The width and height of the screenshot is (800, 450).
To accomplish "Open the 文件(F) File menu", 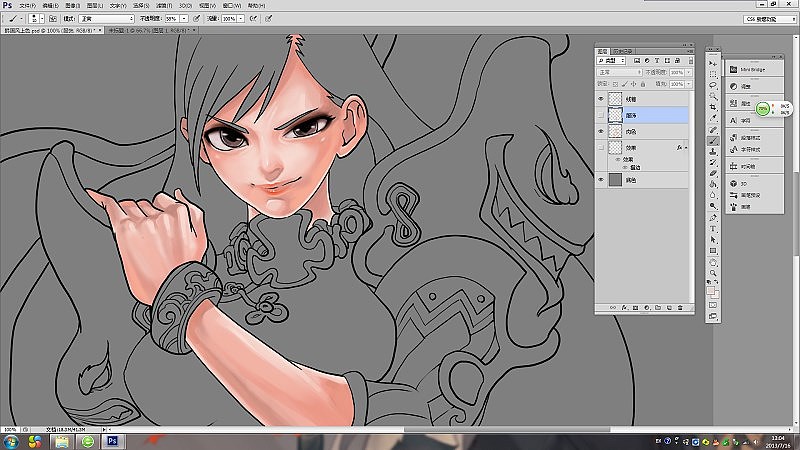I will click(x=27, y=5).
